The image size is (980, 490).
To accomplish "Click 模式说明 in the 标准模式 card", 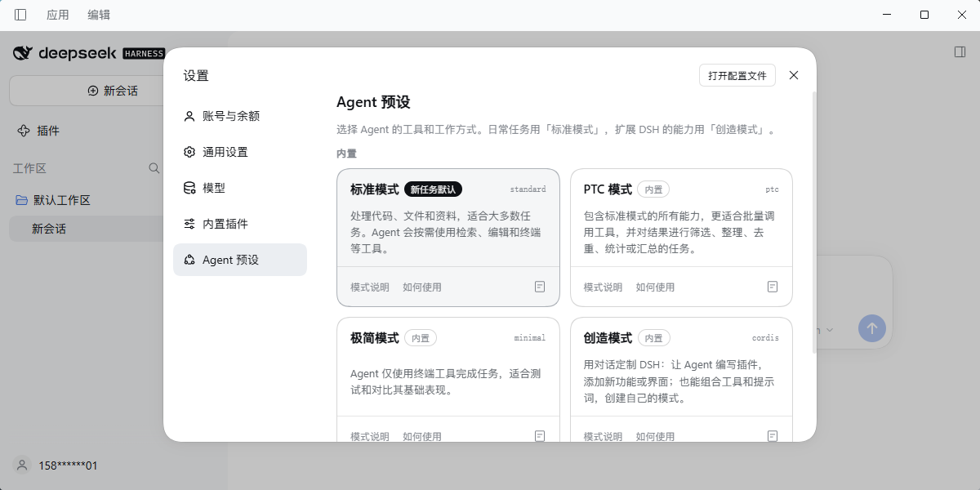I will pyautogui.click(x=370, y=287).
